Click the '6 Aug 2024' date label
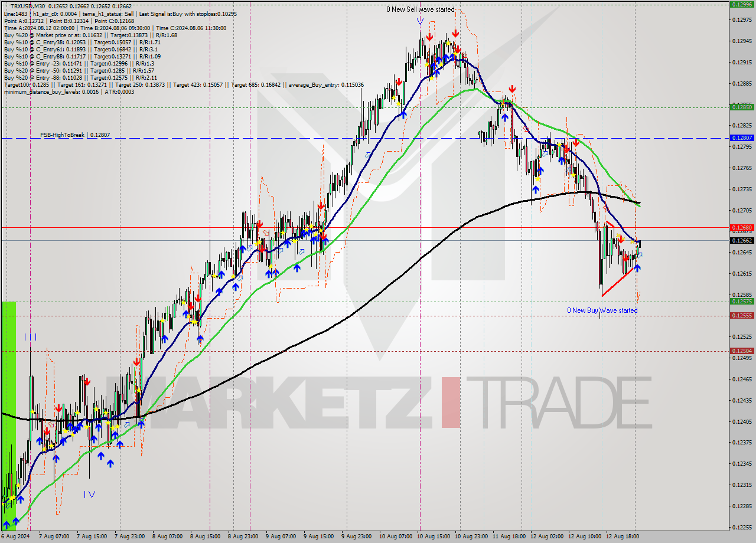 [16, 537]
